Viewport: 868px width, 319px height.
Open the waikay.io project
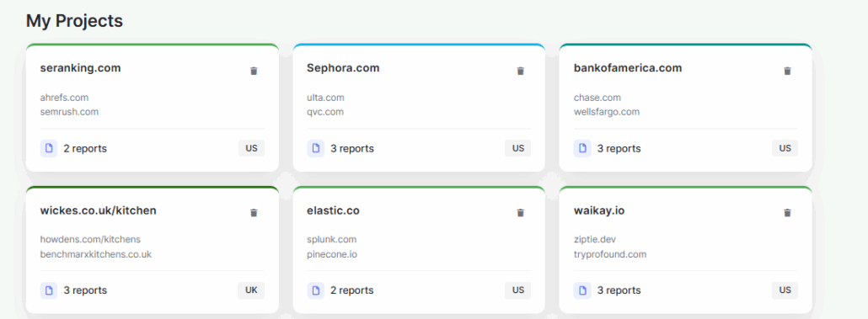point(599,210)
